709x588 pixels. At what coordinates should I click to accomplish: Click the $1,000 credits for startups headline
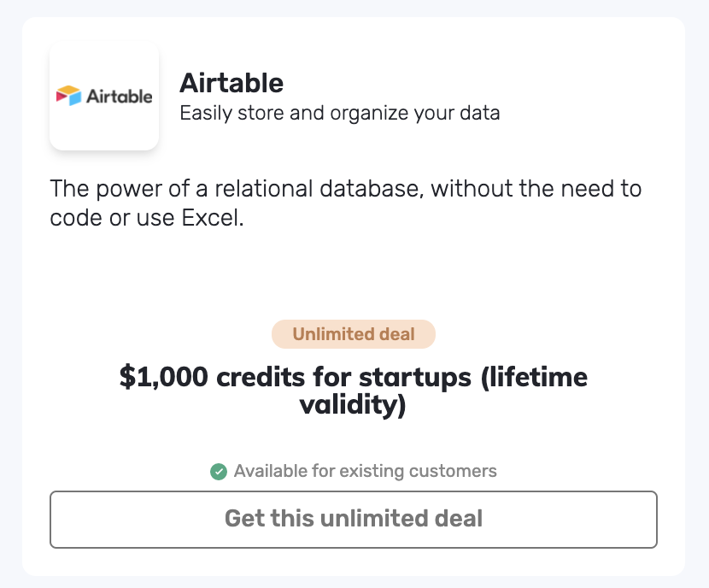[x=354, y=391]
